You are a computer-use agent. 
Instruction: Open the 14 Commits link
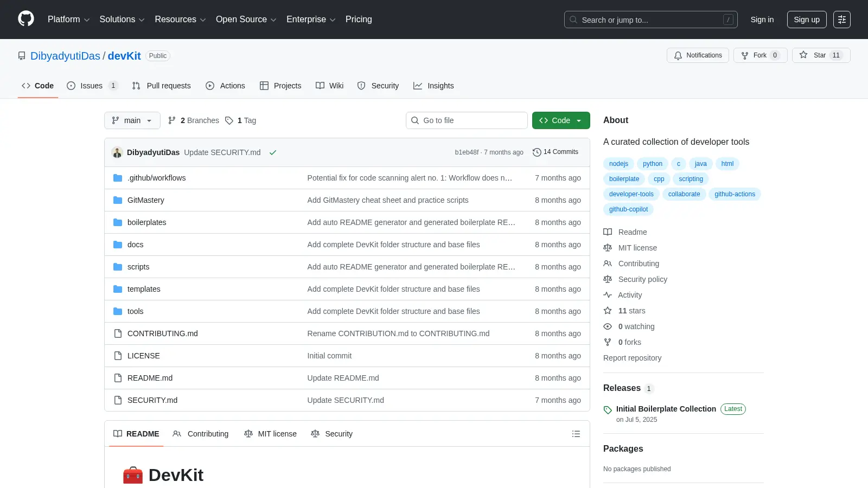pos(556,152)
